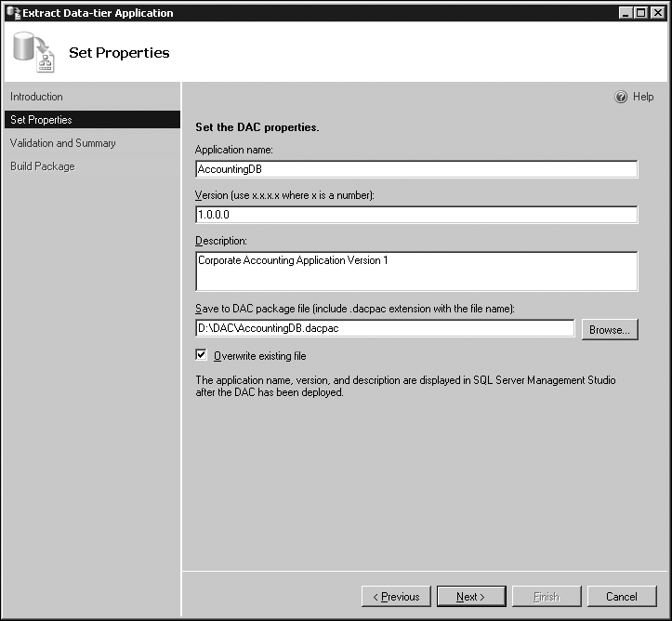Image resolution: width=672 pixels, height=621 pixels.
Task: Close the Extract Data-tier Application window
Action: click(x=657, y=13)
